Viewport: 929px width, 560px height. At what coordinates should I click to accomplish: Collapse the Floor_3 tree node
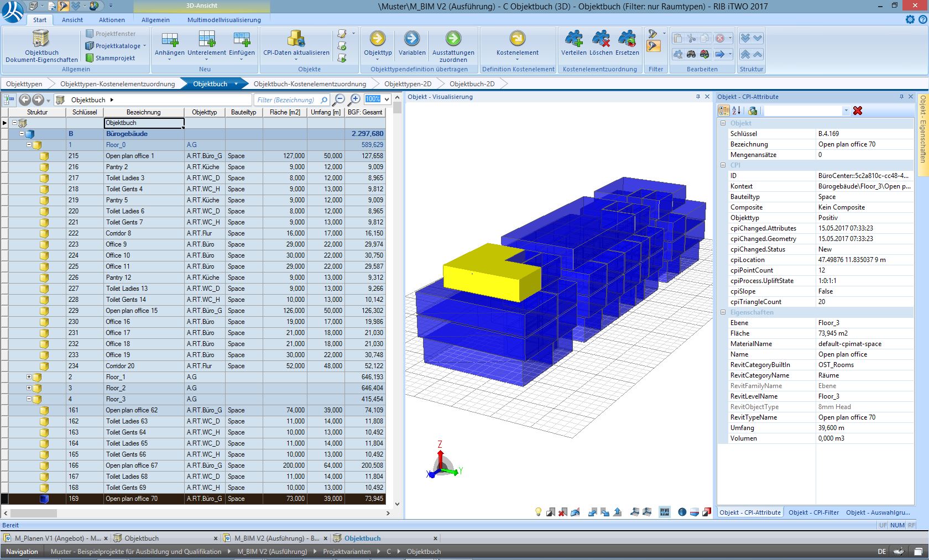point(29,399)
